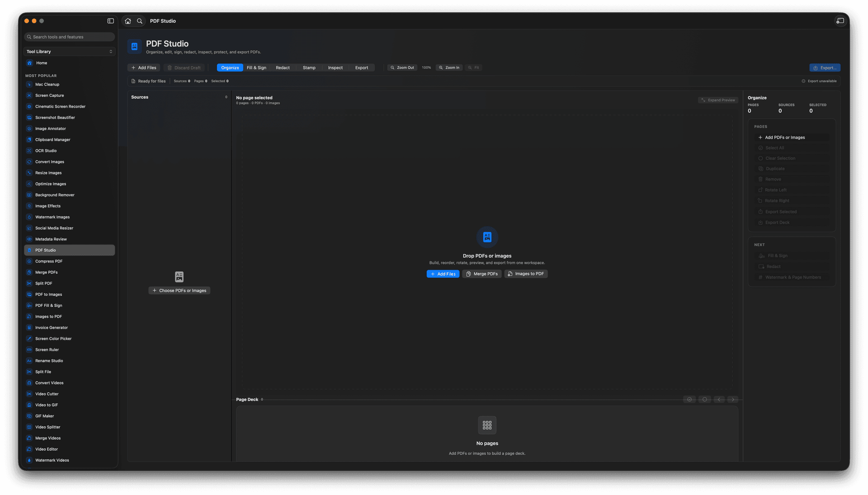Toggle the sidebar panel icon
The height and width of the screenshot is (495, 868).
pos(110,21)
